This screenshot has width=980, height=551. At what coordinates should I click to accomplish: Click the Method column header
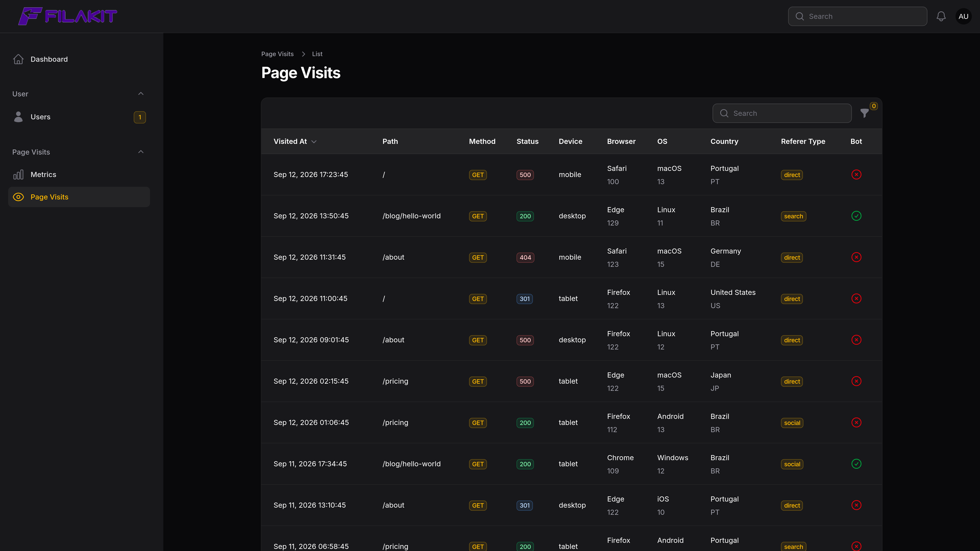point(482,141)
